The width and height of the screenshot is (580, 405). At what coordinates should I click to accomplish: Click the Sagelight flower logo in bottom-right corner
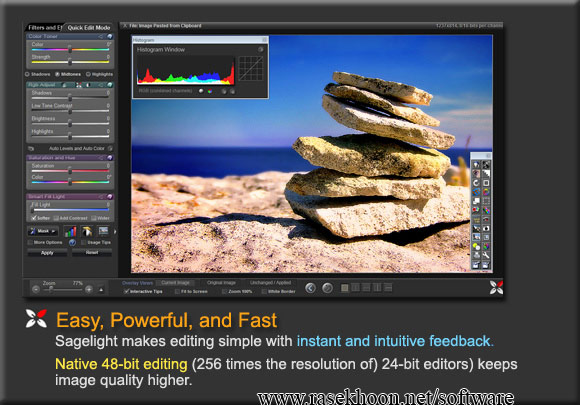tap(496, 287)
